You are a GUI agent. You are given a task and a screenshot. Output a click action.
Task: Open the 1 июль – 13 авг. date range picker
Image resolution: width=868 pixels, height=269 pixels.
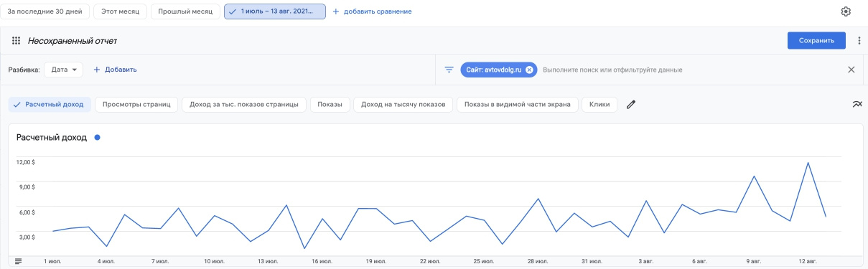tap(275, 11)
